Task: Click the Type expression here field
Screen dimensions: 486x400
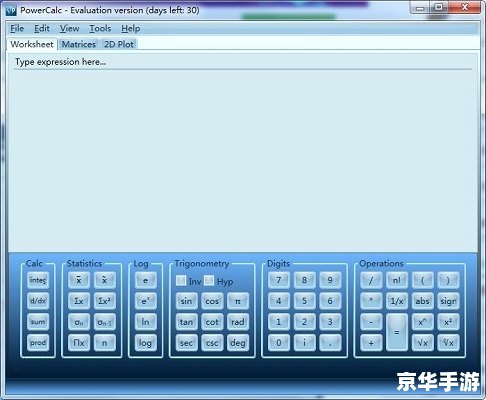Action: [243, 62]
